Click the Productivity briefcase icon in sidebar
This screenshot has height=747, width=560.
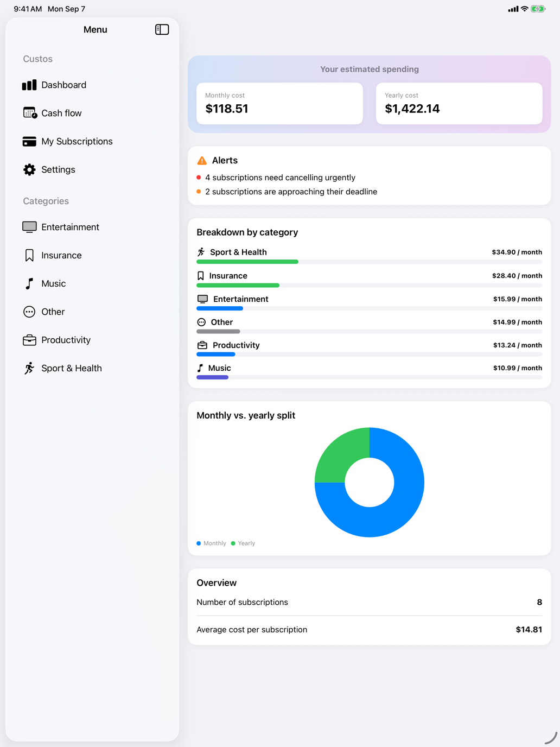click(x=29, y=340)
